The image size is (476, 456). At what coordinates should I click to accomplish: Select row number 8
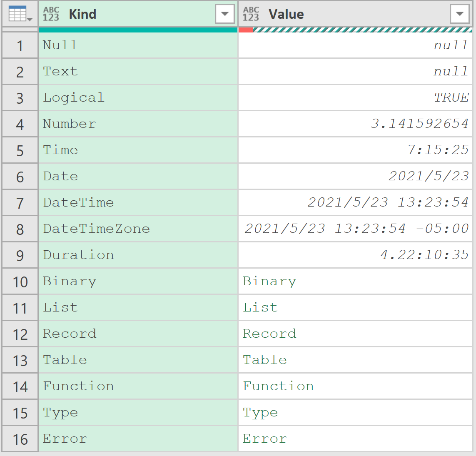coord(20,229)
